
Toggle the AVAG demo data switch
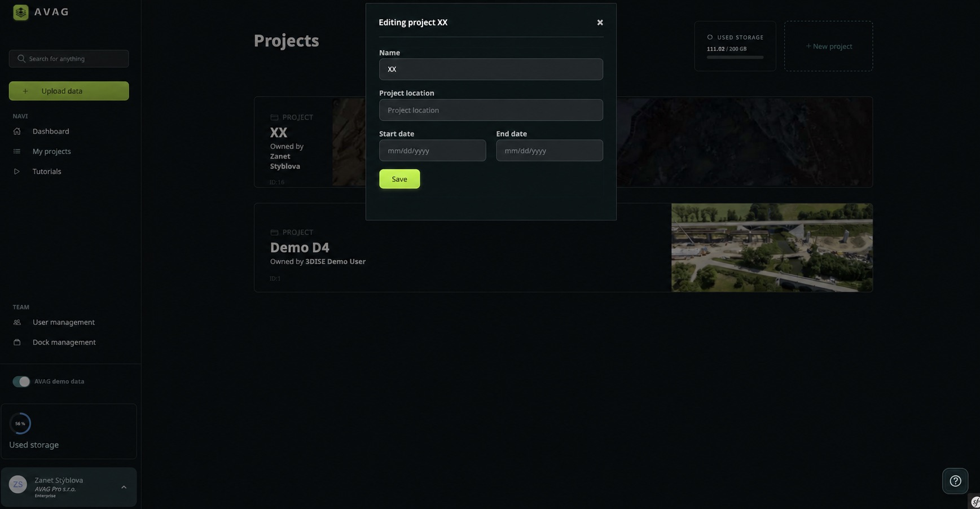coord(21,381)
